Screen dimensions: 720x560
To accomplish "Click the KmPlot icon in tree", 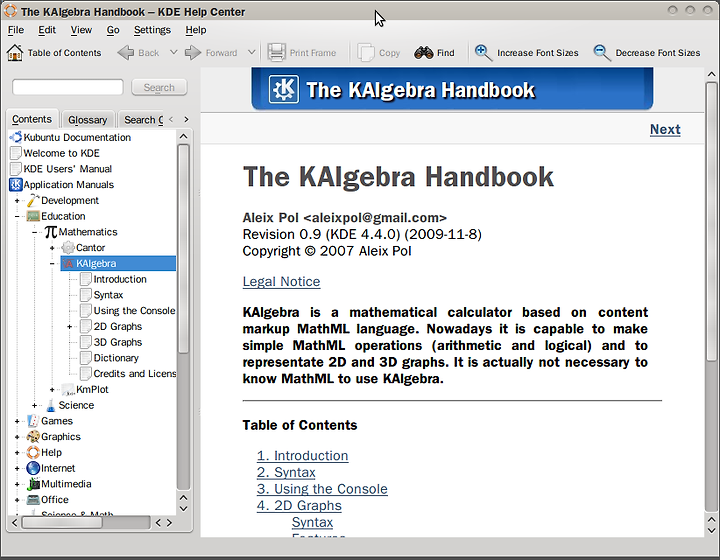I will 68,390.
